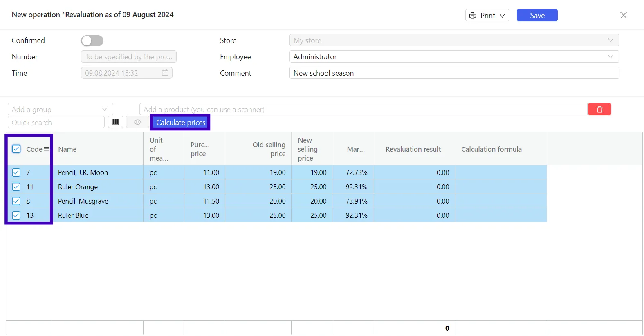Click the Revaluation result column header
Screen dimensions: 644x336
[414, 149]
